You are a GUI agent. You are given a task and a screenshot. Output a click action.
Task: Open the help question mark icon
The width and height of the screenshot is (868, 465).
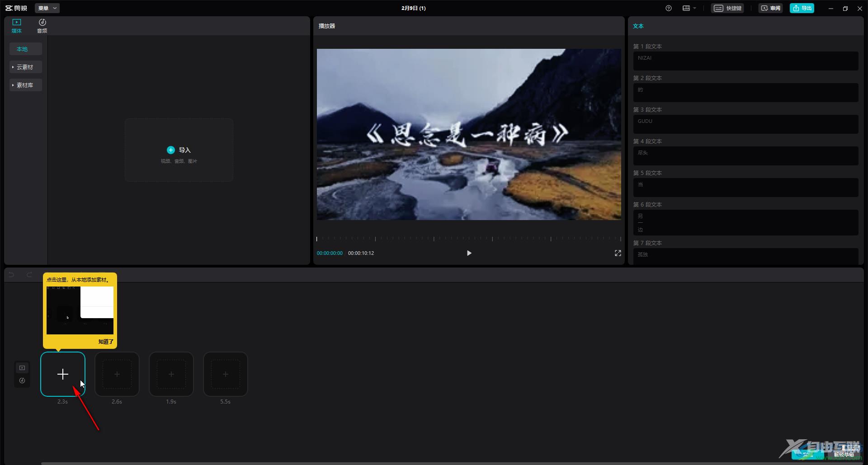pyautogui.click(x=669, y=8)
